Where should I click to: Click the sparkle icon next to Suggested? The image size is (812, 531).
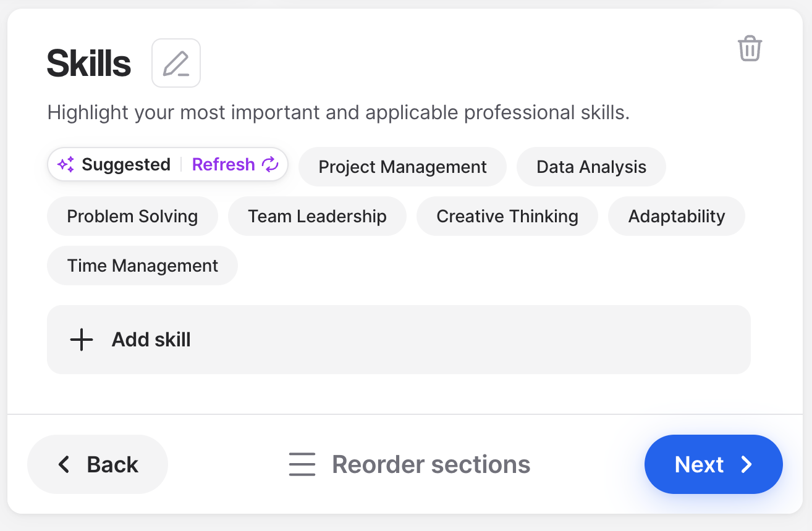(66, 164)
